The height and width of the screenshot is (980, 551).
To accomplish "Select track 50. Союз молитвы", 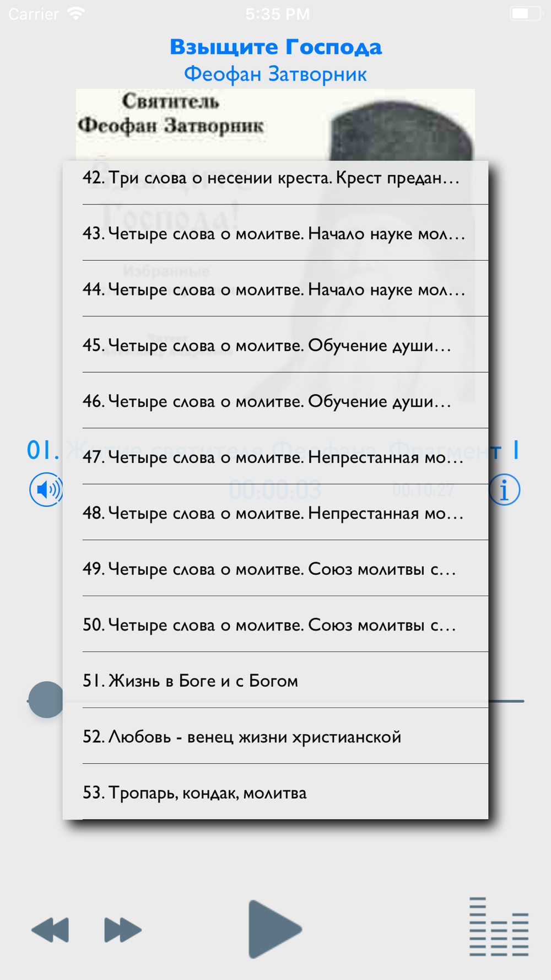I will (x=275, y=624).
